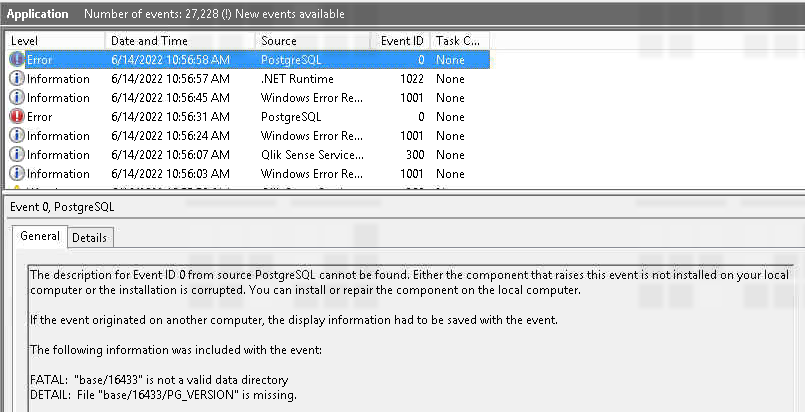
Task: Click information icon of 10:56:03 AM event
Action: tap(17, 174)
